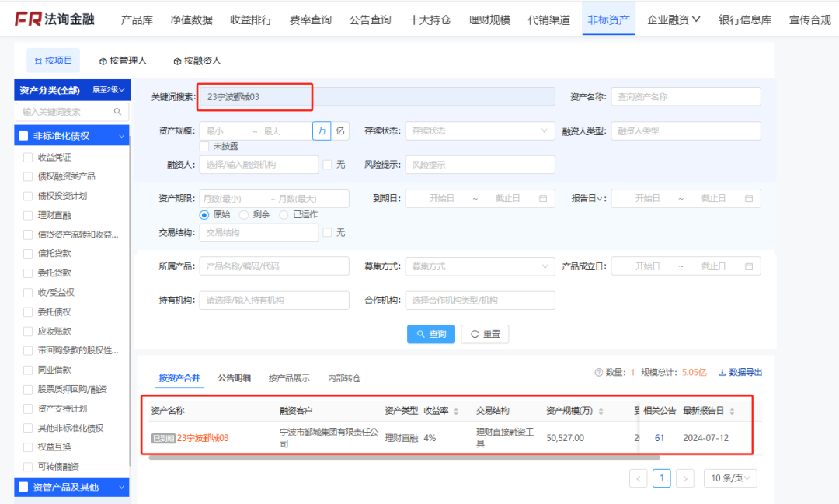Click the magnifier icon in sidebar keyword search
Screen dimensions: 839x504
point(117,112)
